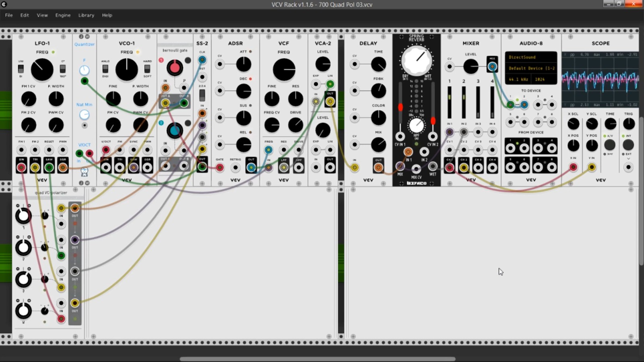Open the Library menu

pos(86,15)
